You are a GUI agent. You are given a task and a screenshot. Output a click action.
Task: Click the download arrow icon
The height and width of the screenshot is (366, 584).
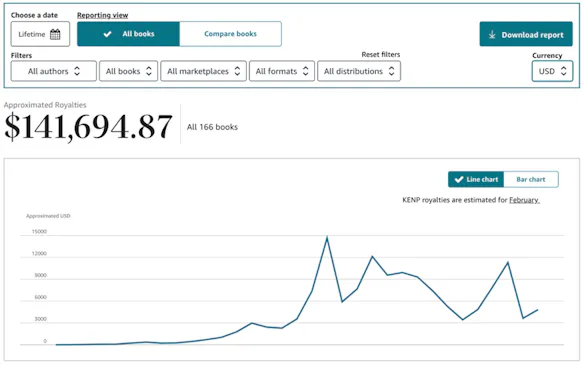(x=492, y=35)
